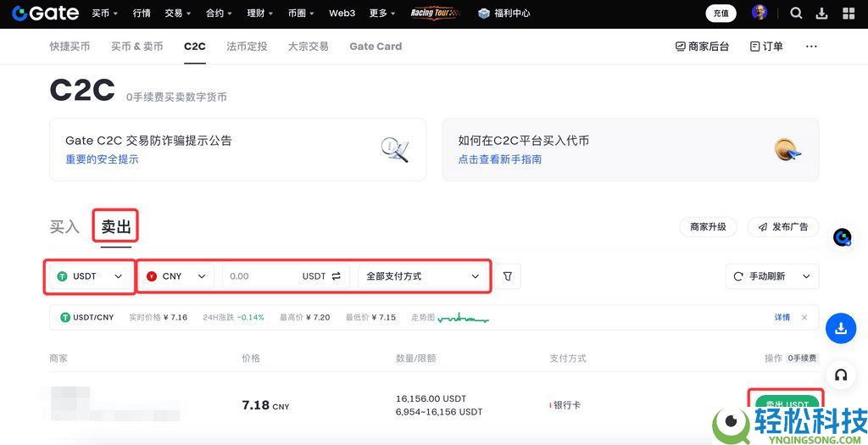Click the blue floating download button

pyautogui.click(x=841, y=329)
